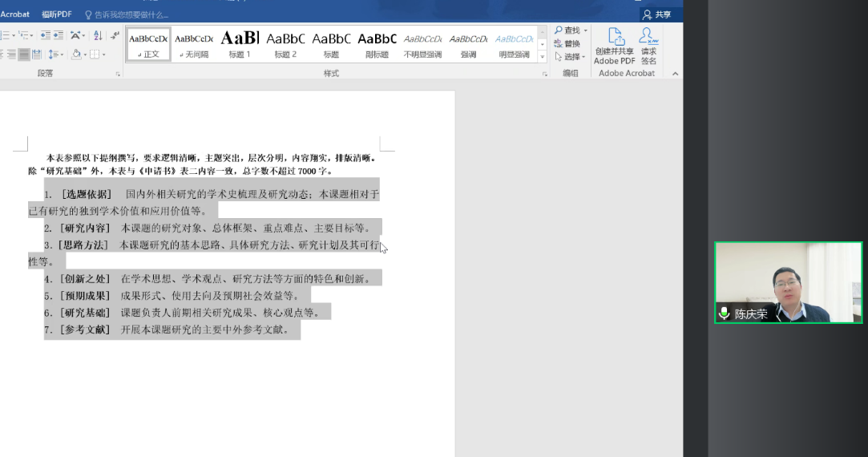Collapse the ribbon with the chevron
The width and height of the screenshot is (868, 457).
pos(675,74)
